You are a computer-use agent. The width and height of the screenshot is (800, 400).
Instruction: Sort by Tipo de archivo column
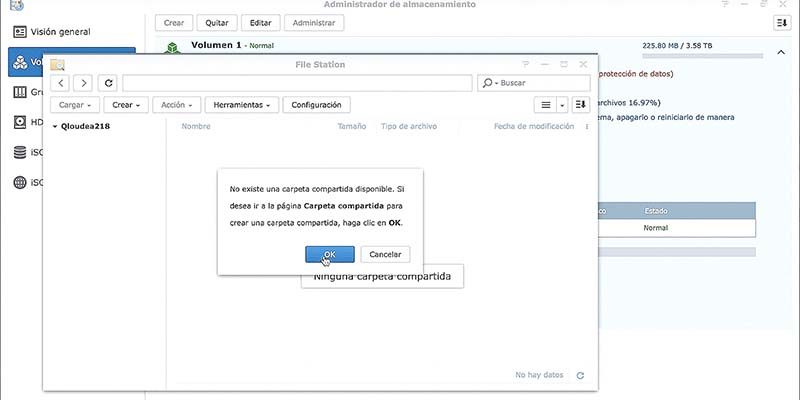click(x=409, y=127)
